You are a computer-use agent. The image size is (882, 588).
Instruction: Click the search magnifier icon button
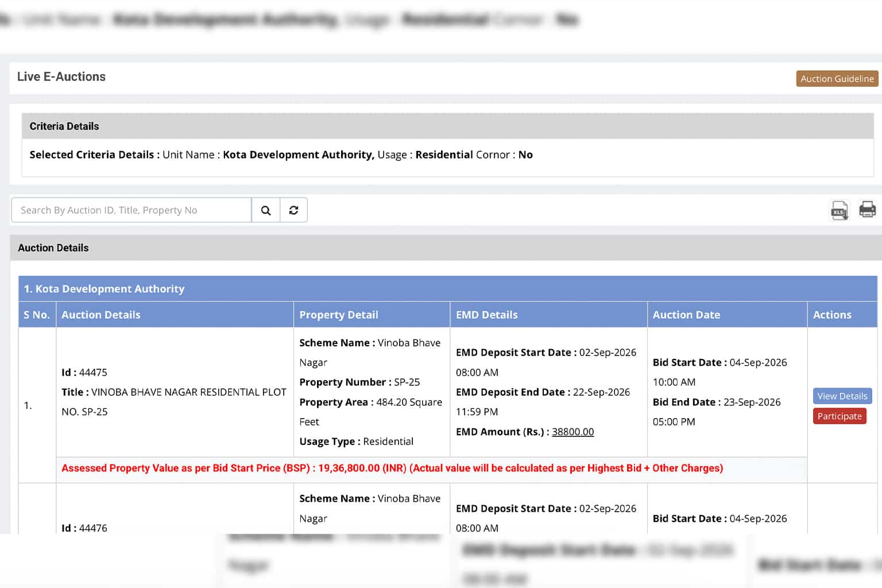266,210
